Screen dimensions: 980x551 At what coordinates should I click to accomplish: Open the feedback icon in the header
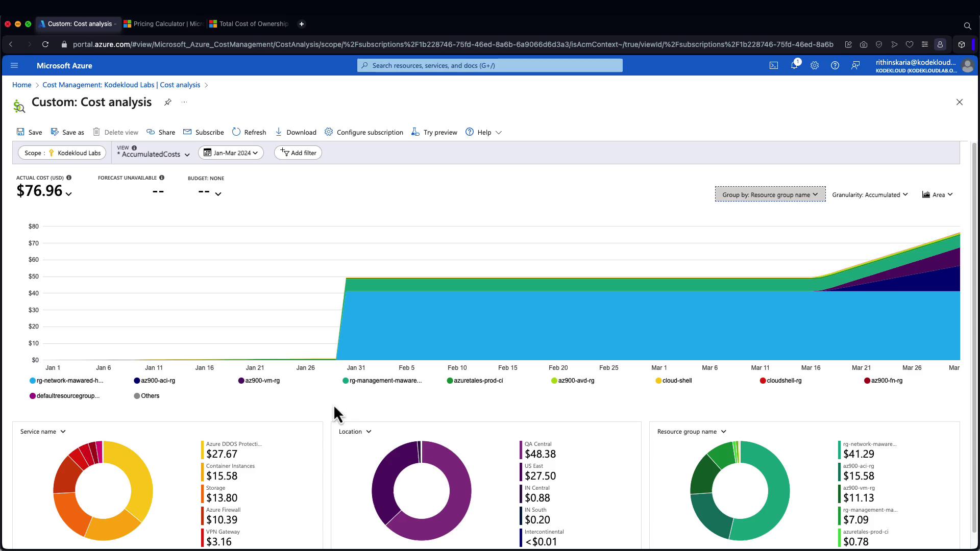(x=855, y=65)
